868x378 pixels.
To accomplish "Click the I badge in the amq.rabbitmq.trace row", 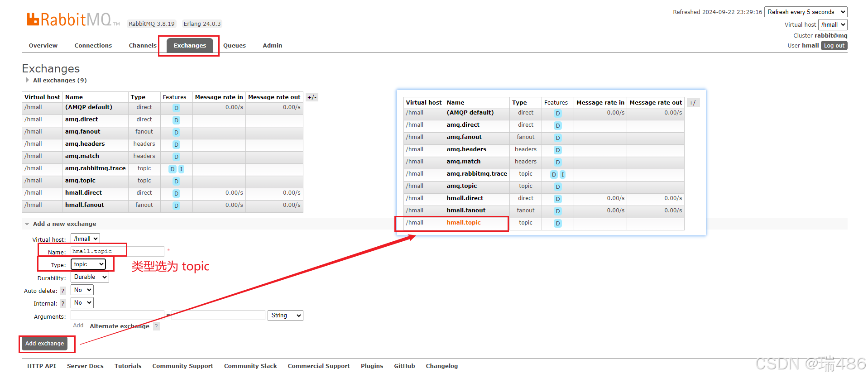I will coord(181,169).
